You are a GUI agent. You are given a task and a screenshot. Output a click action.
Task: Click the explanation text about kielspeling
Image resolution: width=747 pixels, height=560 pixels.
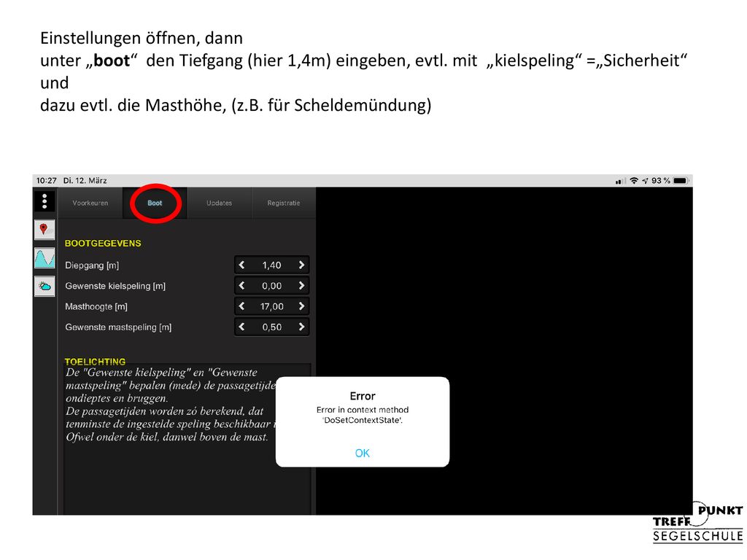tap(171, 404)
